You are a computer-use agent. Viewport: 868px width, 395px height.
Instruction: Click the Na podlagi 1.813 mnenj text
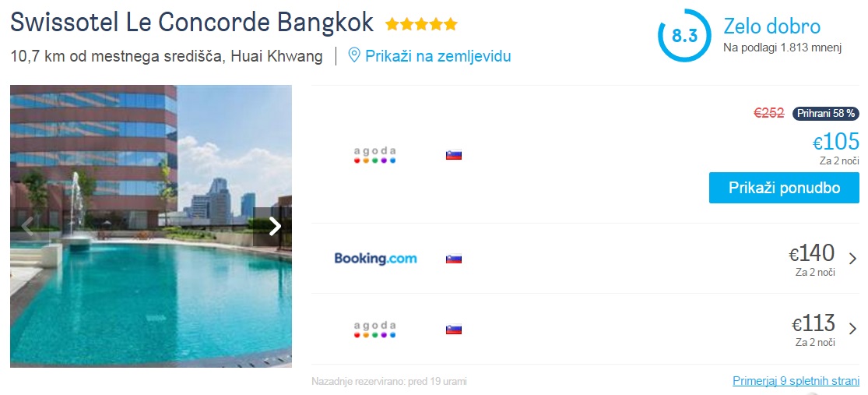tap(782, 48)
